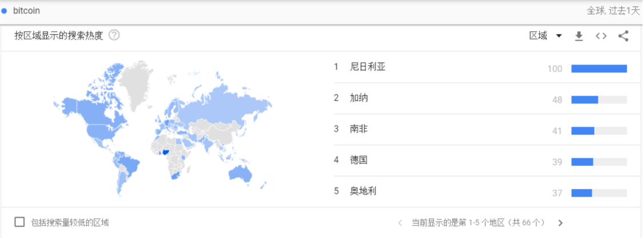Select 加纳 in the ranking list
Viewport: 644px width, 243px height.
point(359,98)
